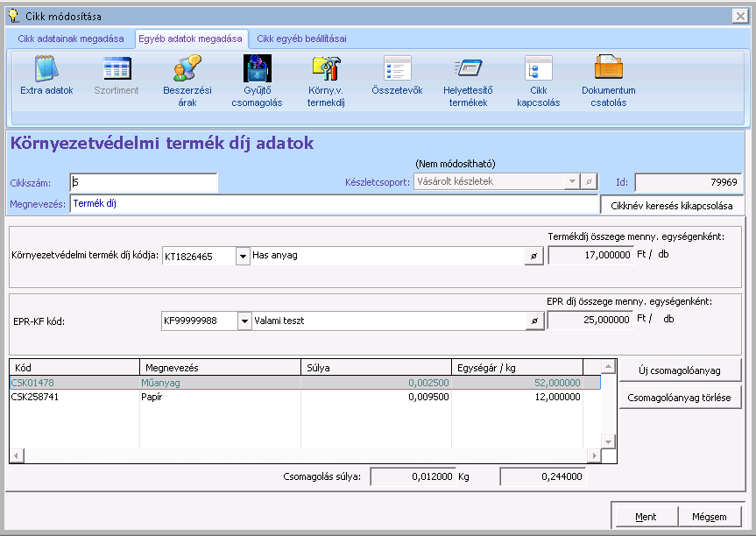Click weight cell 0,009500
Viewport: 756px width, 536px height.
pos(376,397)
